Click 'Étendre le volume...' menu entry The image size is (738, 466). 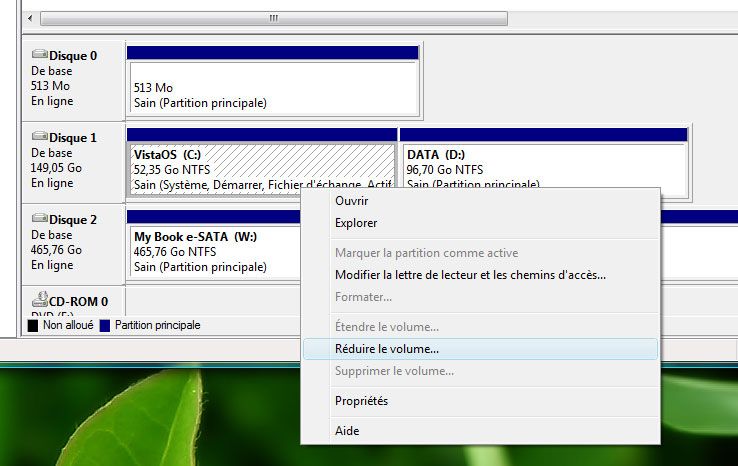(x=386, y=327)
